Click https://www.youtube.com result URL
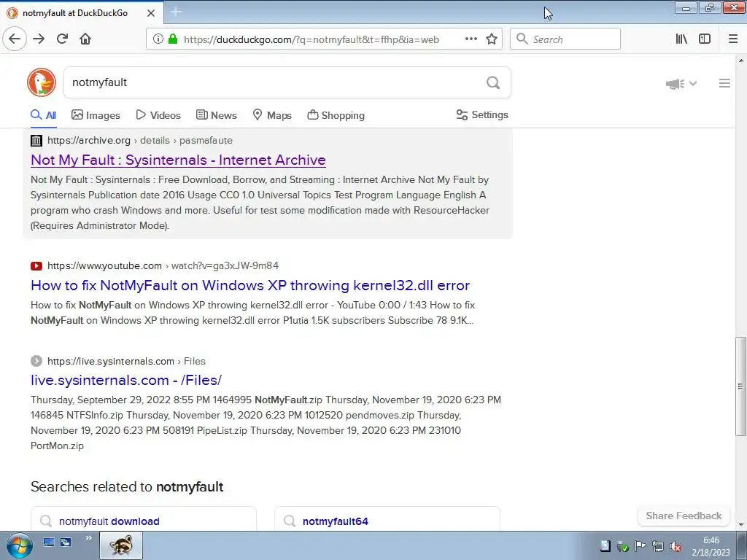747x560 pixels. (x=104, y=265)
